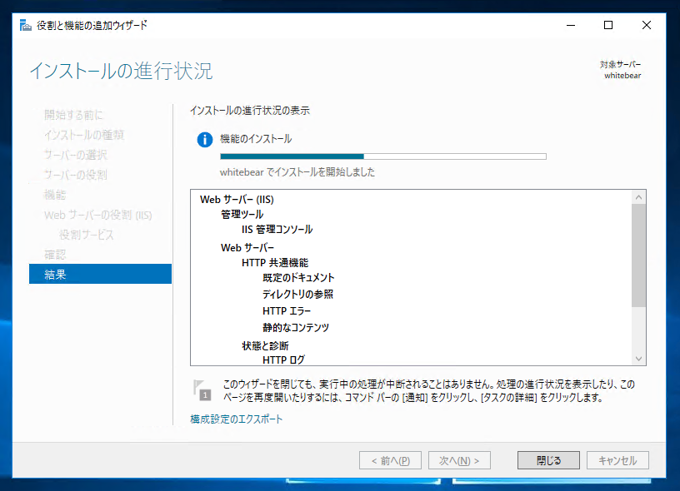Click ディレクトリの参照 entry

click(298, 294)
